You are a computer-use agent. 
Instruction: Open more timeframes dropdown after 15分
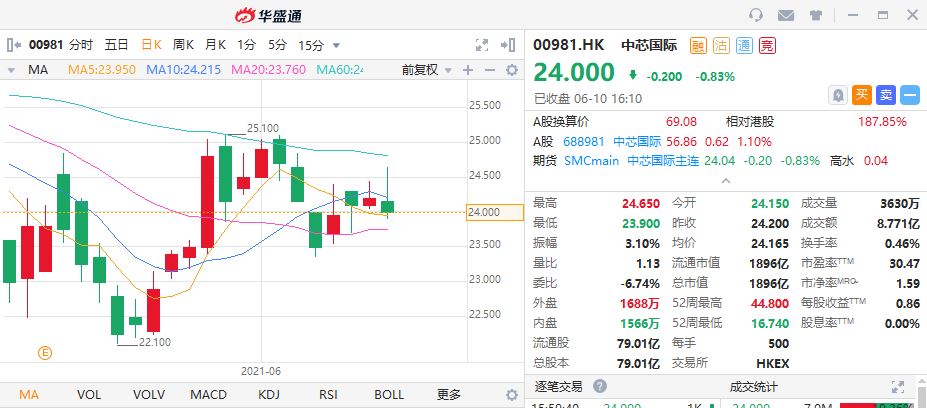(336, 46)
